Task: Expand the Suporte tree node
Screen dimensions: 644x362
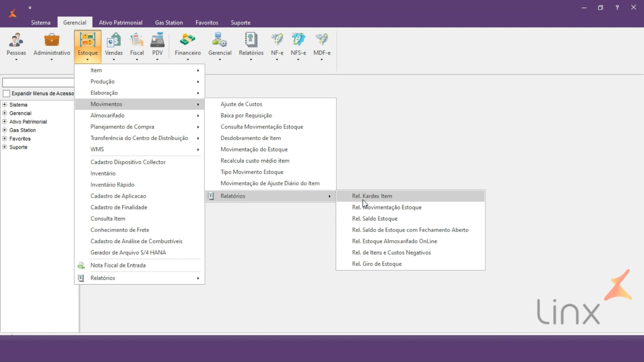Action: [x=5, y=147]
